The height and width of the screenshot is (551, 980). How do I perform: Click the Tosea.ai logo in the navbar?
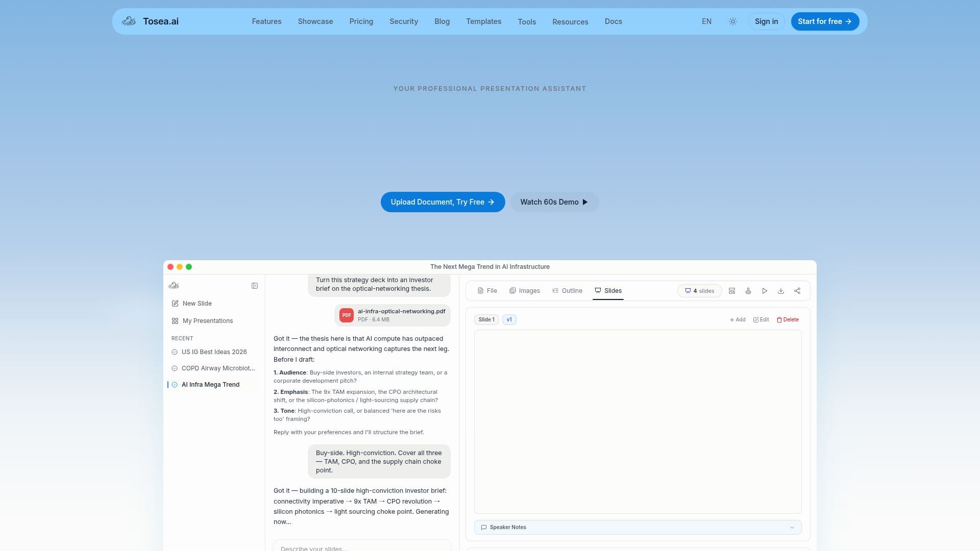(150, 21)
